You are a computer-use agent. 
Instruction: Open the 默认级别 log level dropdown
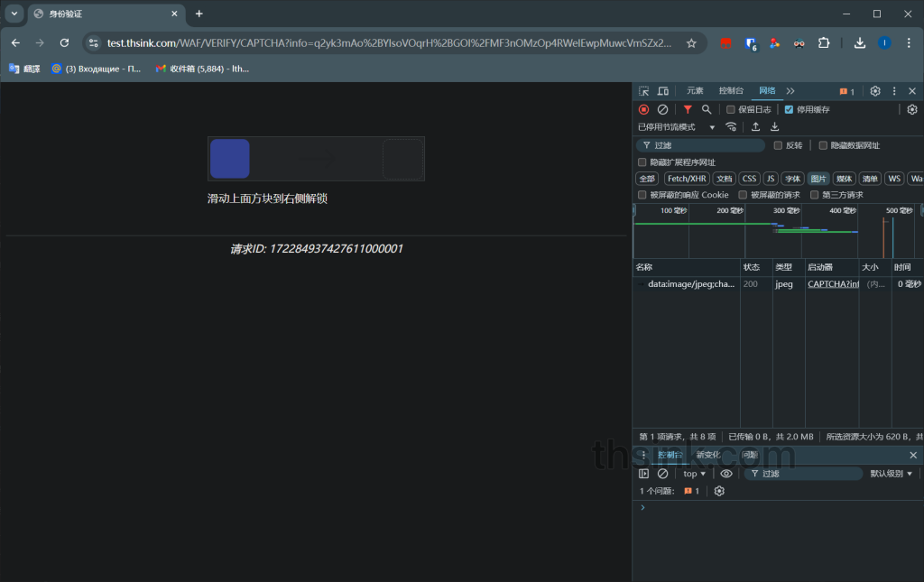click(x=893, y=473)
